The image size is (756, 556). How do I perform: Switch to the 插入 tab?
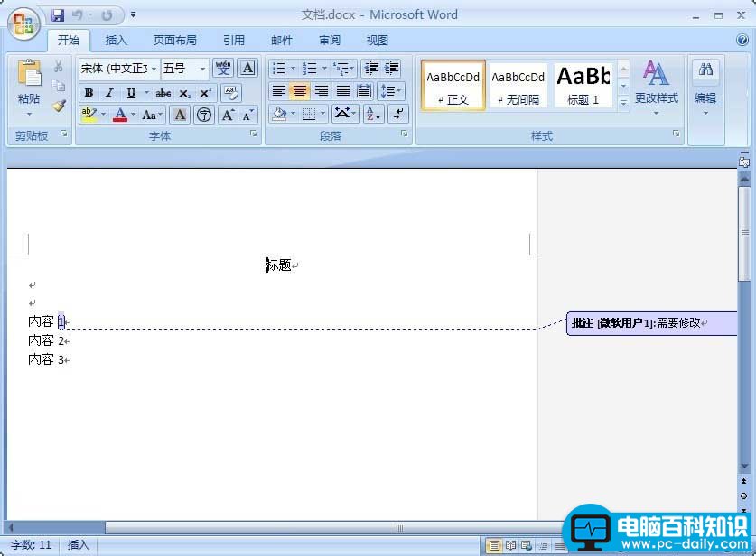[x=117, y=40]
